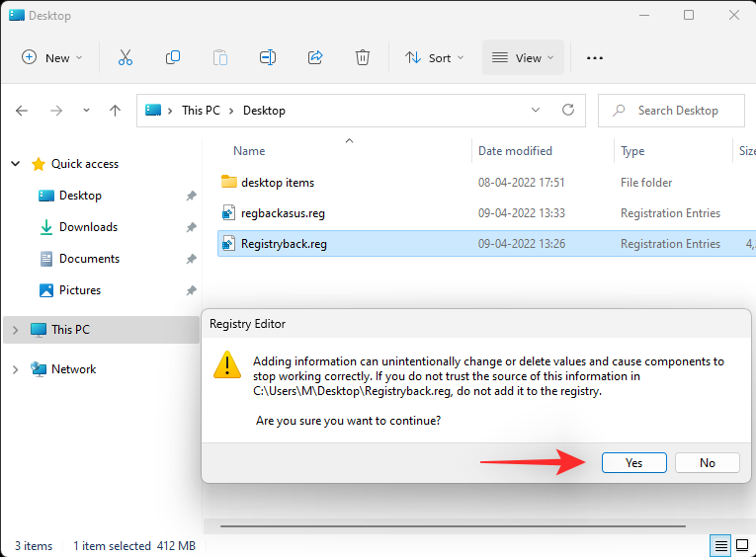Sort by Name column header
This screenshot has width=756, height=557.
(x=249, y=151)
